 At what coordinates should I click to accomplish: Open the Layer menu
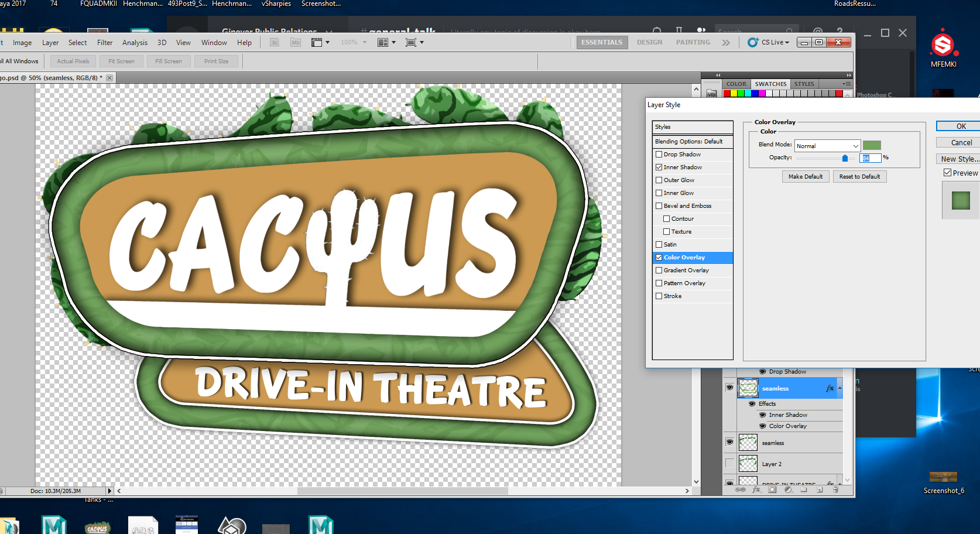pyautogui.click(x=50, y=42)
